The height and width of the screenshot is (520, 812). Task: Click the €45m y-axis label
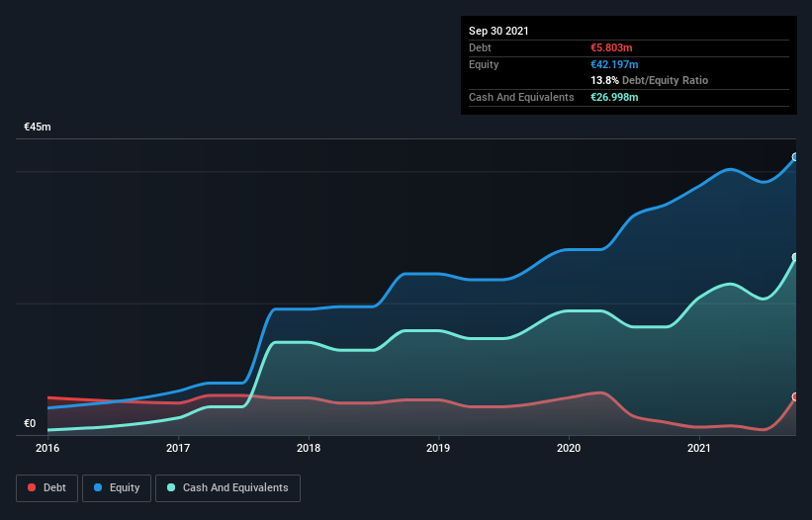pyautogui.click(x=38, y=127)
